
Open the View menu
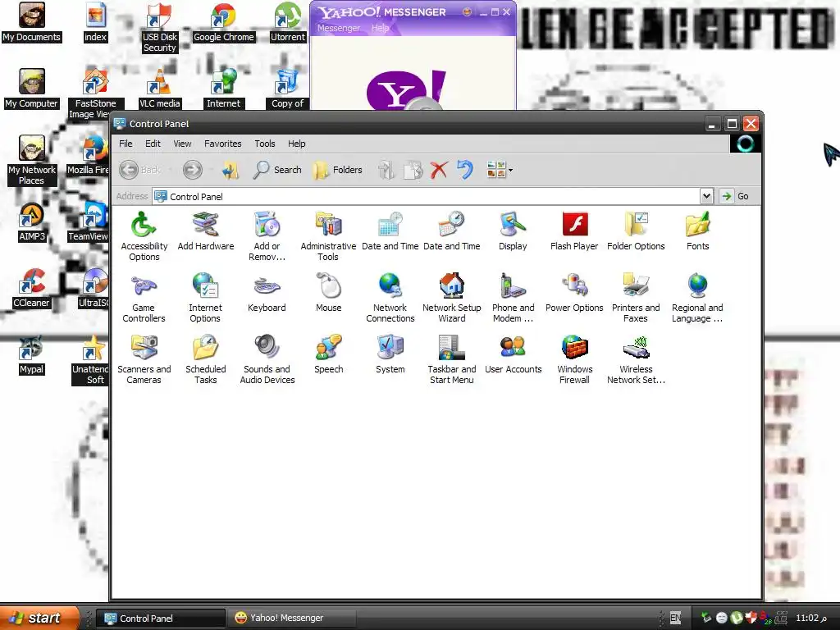(182, 144)
